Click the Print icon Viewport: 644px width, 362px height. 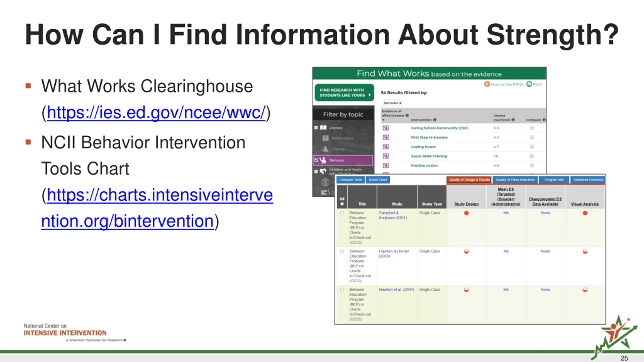(x=529, y=84)
